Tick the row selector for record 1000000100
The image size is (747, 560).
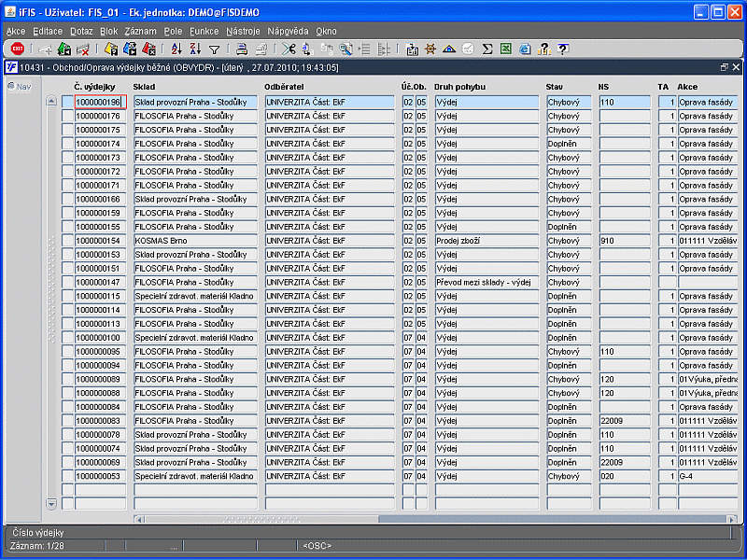click(67, 338)
